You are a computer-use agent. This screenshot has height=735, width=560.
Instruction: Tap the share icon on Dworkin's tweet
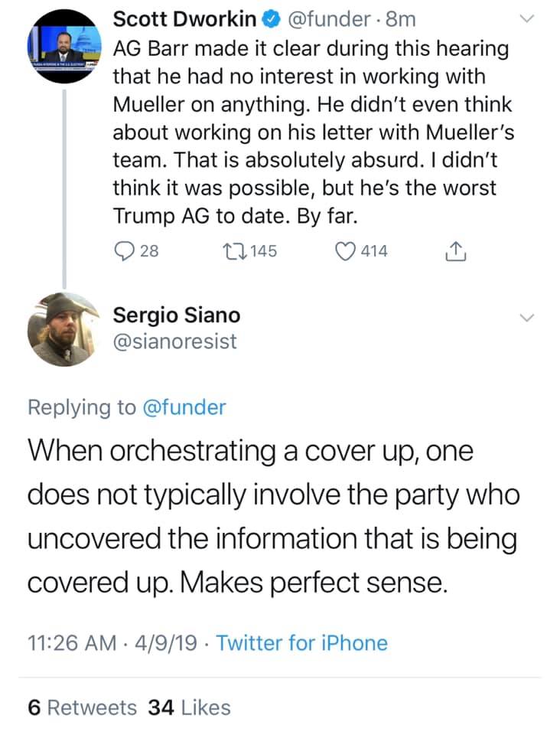coord(455,250)
